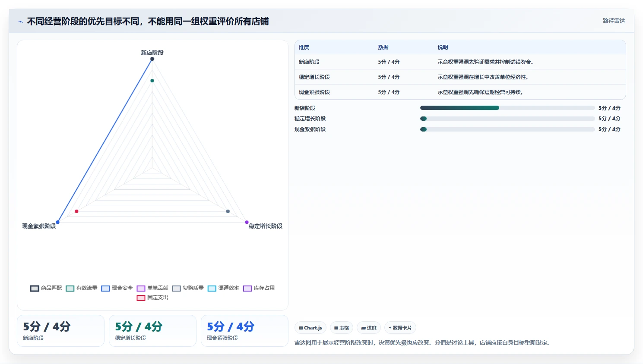The image size is (643, 364).
Task: Open the 稳定增长阶段 data card
Action: click(152, 331)
